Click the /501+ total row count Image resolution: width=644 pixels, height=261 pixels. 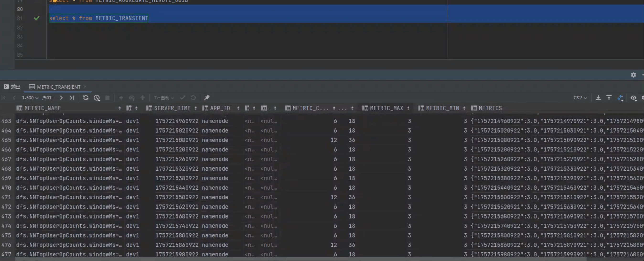(48, 98)
